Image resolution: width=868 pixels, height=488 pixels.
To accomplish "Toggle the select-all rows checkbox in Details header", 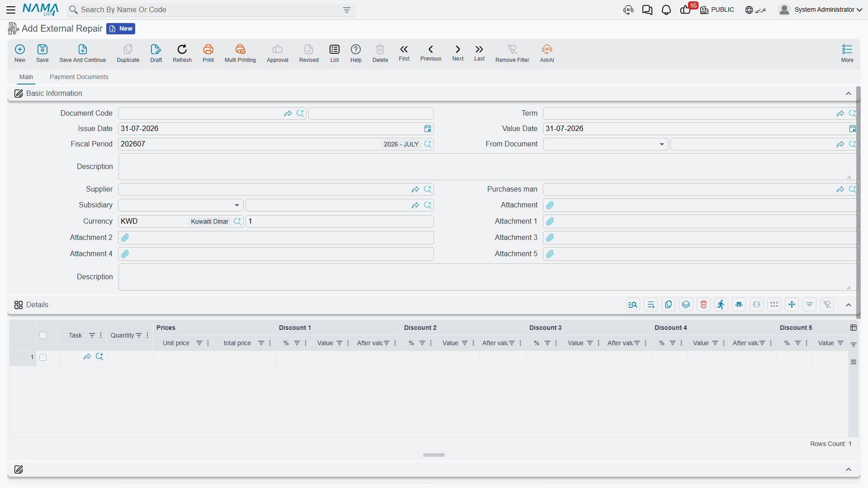I will (x=43, y=335).
